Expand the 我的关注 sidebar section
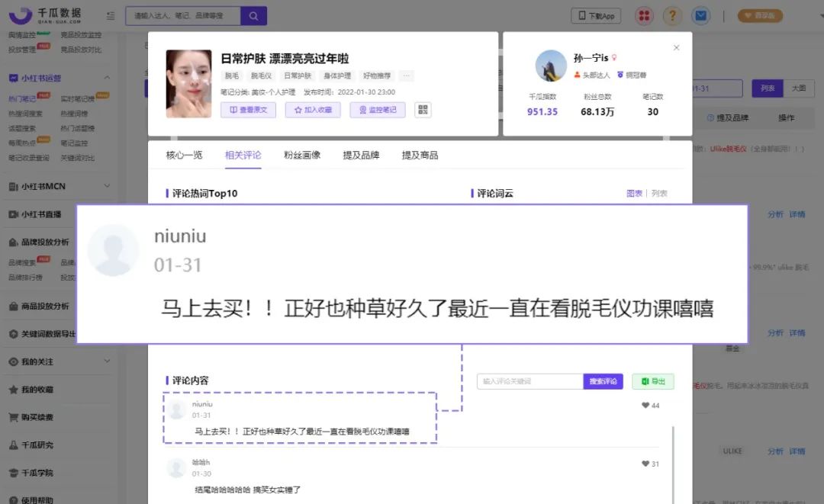Screen dimensions: 824x504 107,361
